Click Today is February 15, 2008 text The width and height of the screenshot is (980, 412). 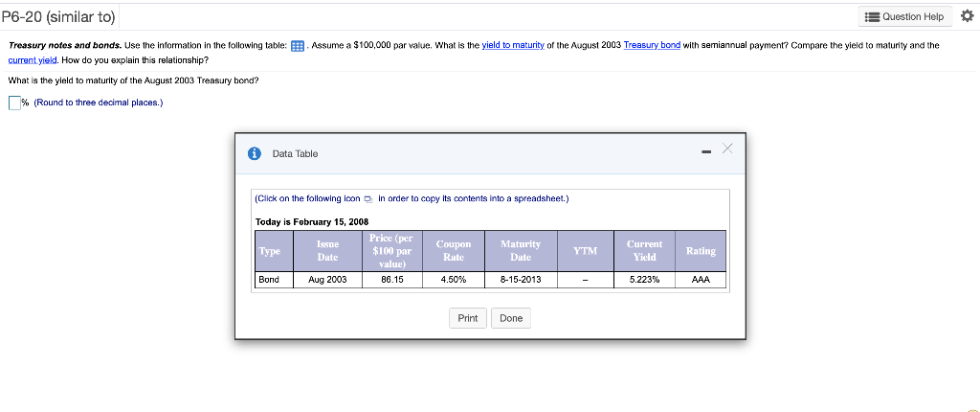coord(312,221)
